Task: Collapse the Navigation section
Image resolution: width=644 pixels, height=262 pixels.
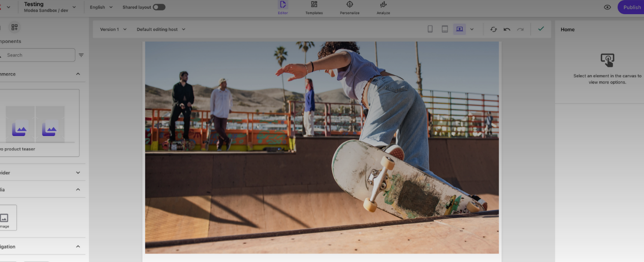Action: (78, 246)
